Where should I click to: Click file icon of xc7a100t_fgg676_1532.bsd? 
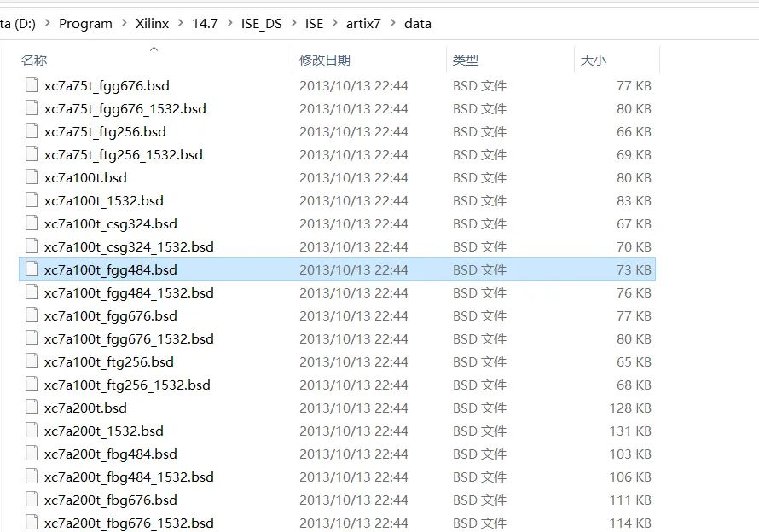[32, 338]
